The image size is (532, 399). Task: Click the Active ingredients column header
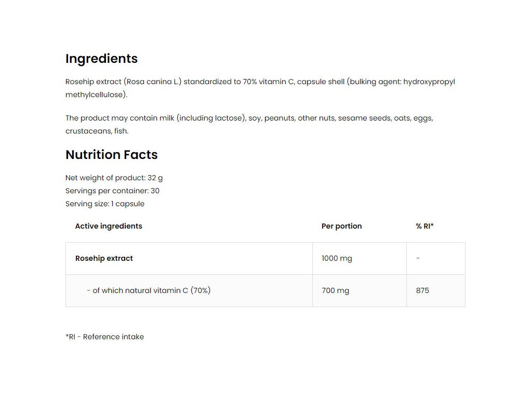pyautogui.click(x=109, y=227)
